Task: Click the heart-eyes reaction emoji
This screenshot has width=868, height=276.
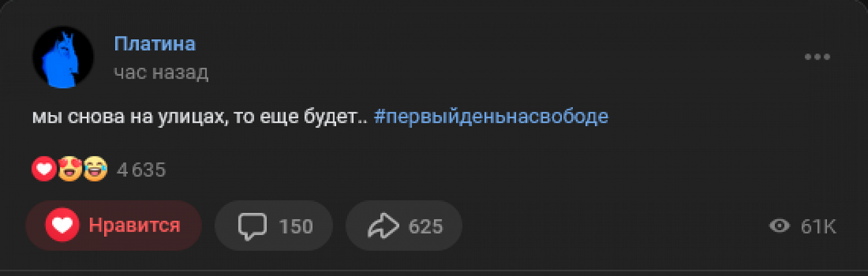Action: click(69, 170)
